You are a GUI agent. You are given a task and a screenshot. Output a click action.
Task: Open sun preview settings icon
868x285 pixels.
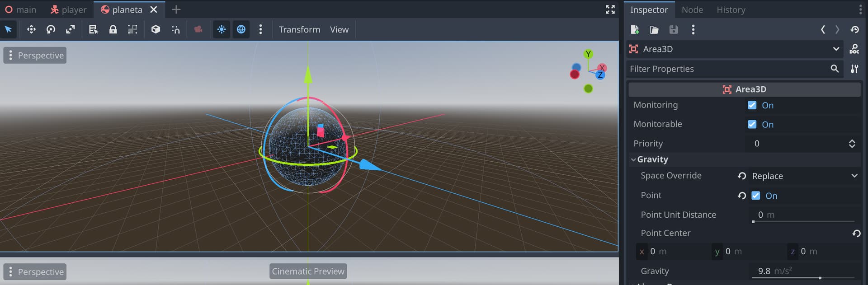(x=222, y=29)
